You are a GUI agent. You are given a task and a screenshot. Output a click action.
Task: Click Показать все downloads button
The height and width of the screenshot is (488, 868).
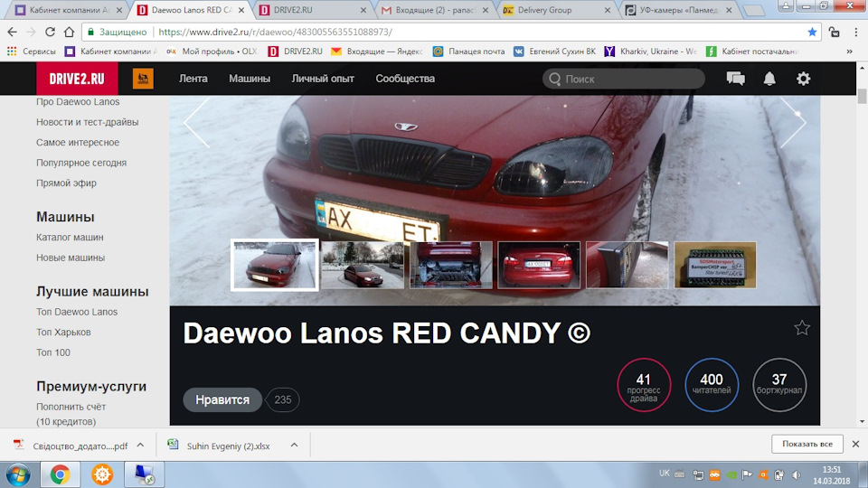point(807,444)
